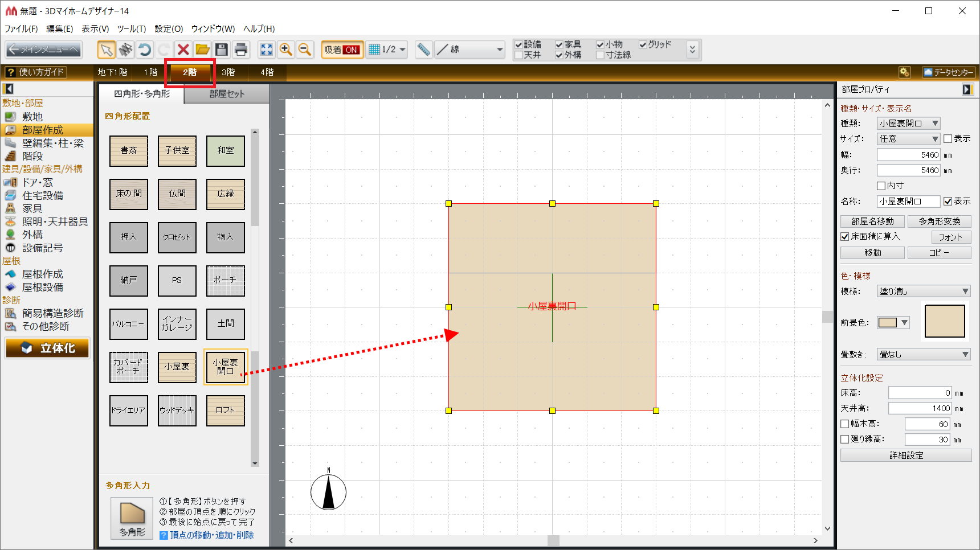This screenshot has height=550, width=980.
Task: Open file with the folder icon
Action: point(202,50)
